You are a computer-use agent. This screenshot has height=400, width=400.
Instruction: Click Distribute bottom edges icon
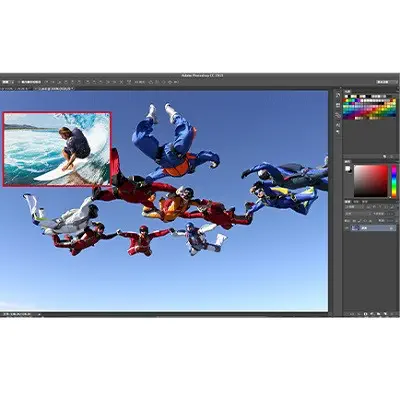[100, 82]
